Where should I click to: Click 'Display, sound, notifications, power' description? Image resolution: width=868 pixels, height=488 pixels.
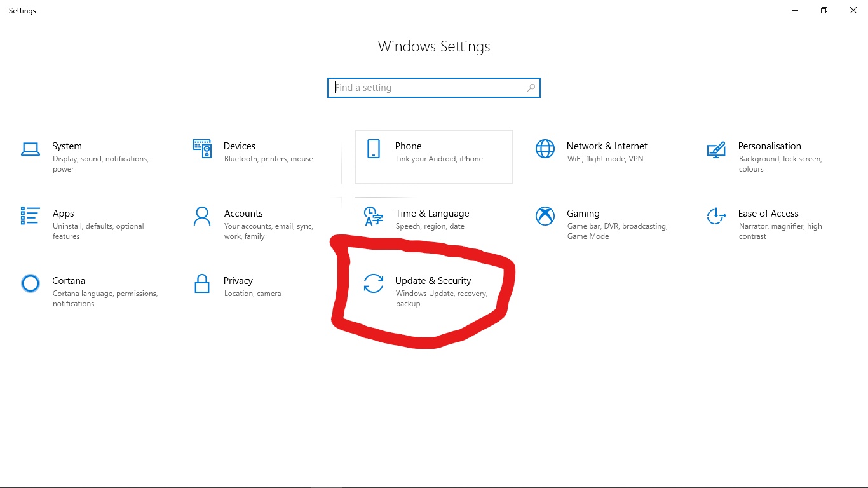coord(100,164)
